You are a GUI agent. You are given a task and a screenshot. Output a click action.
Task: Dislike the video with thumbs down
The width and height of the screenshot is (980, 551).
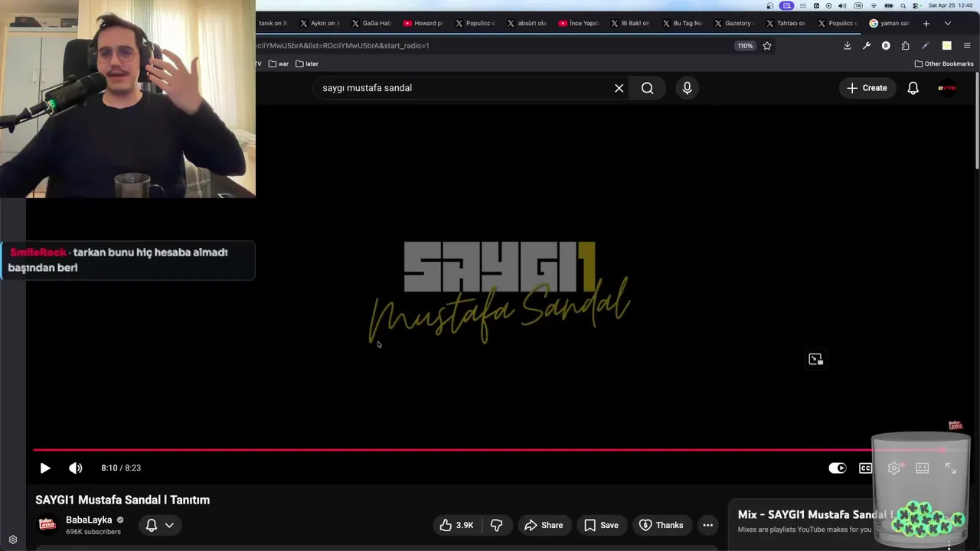click(496, 525)
